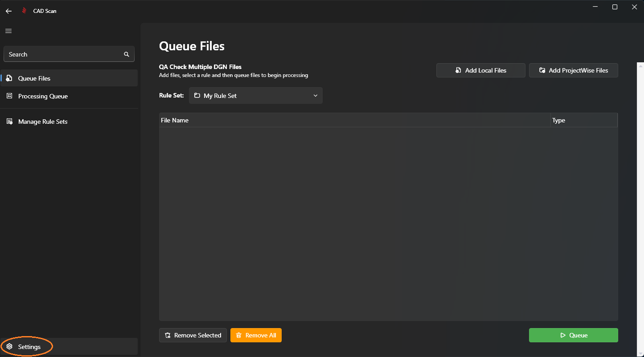Image resolution: width=644 pixels, height=357 pixels.
Task: Click the orange Remove All button
Action: tap(256, 335)
